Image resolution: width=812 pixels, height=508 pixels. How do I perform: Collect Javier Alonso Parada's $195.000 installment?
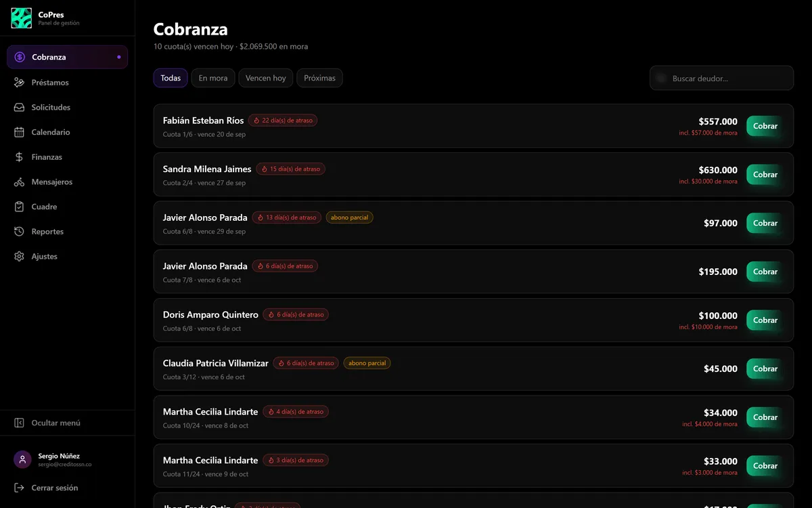[x=765, y=272]
